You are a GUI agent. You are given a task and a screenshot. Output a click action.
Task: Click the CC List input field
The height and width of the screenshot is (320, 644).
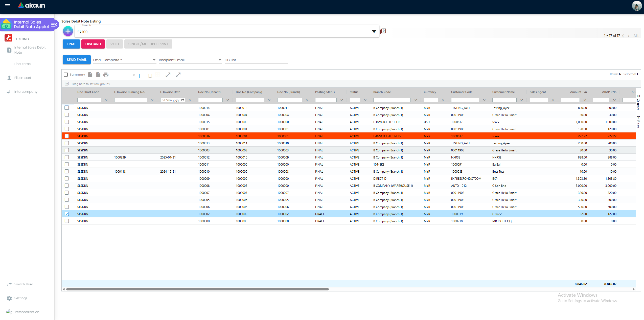click(256, 60)
